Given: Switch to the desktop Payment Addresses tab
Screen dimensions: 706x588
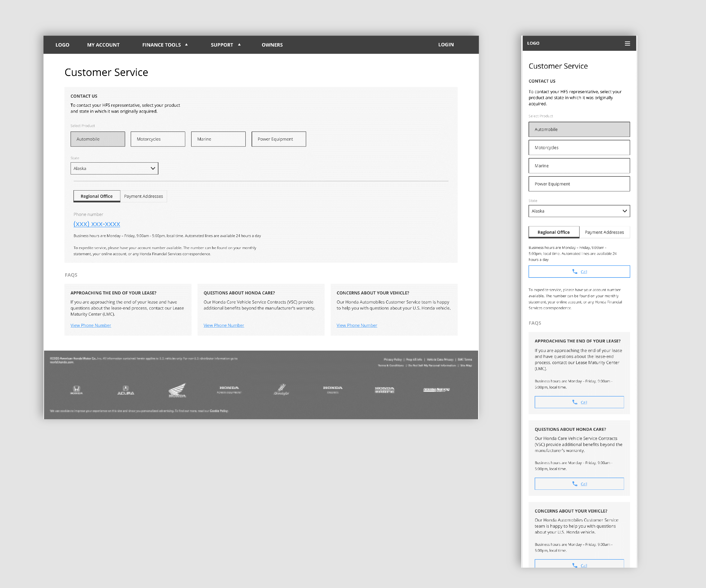Looking at the screenshot, I should pyautogui.click(x=143, y=196).
